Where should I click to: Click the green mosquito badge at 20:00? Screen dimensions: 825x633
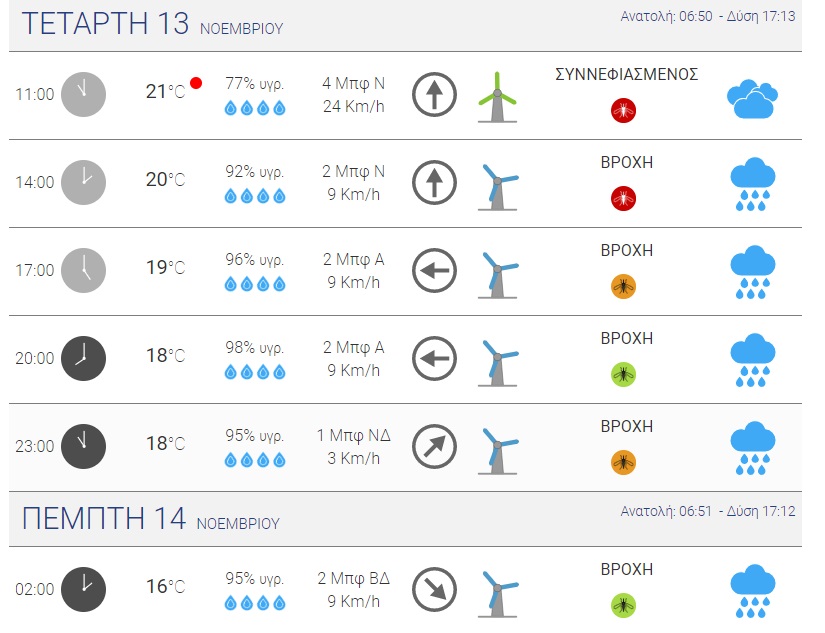point(624,375)
